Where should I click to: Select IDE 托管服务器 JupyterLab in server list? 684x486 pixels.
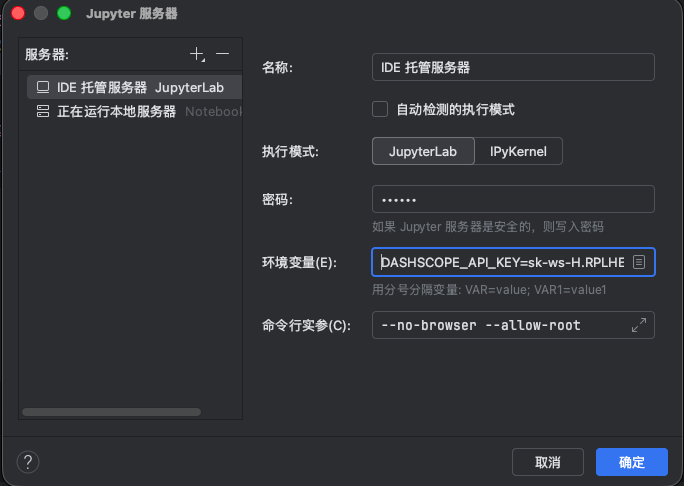click(x=134, y=87)
